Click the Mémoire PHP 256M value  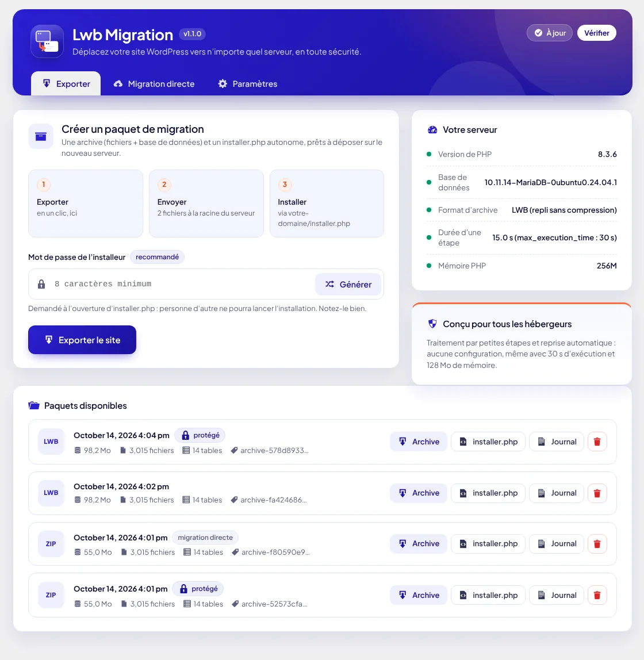click(x=607, y=266)
